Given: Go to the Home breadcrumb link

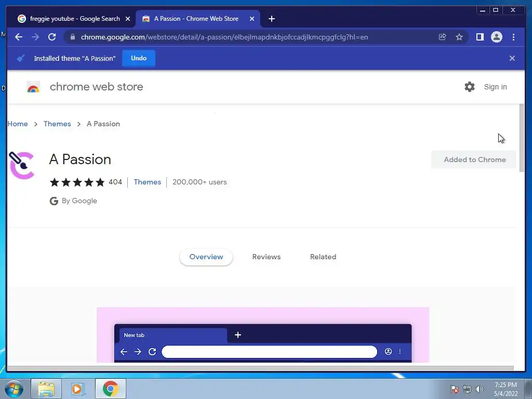Looking at the screenshot, I should 18,124.
